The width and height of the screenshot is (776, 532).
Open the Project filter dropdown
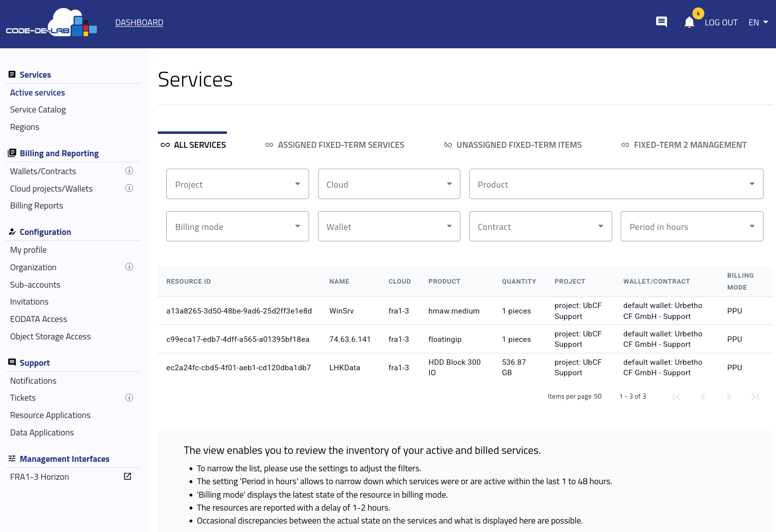[237, 184]
